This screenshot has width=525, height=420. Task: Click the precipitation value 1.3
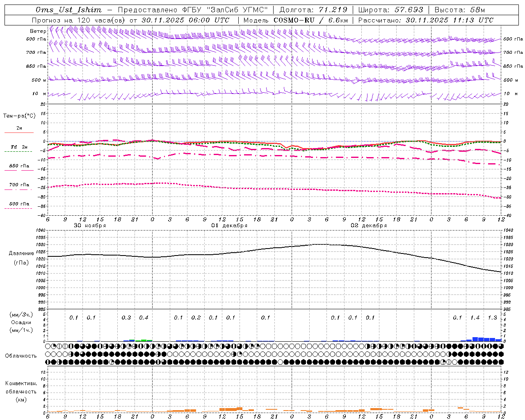[x=492, y=317]
